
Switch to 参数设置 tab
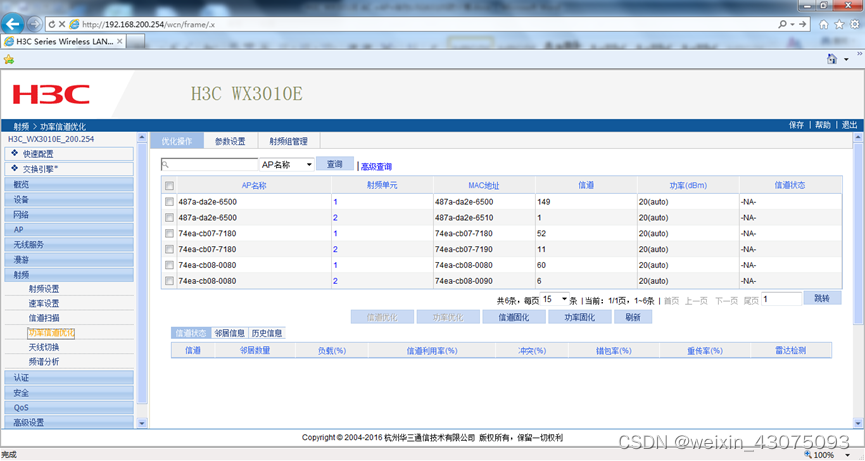point(230,141)
